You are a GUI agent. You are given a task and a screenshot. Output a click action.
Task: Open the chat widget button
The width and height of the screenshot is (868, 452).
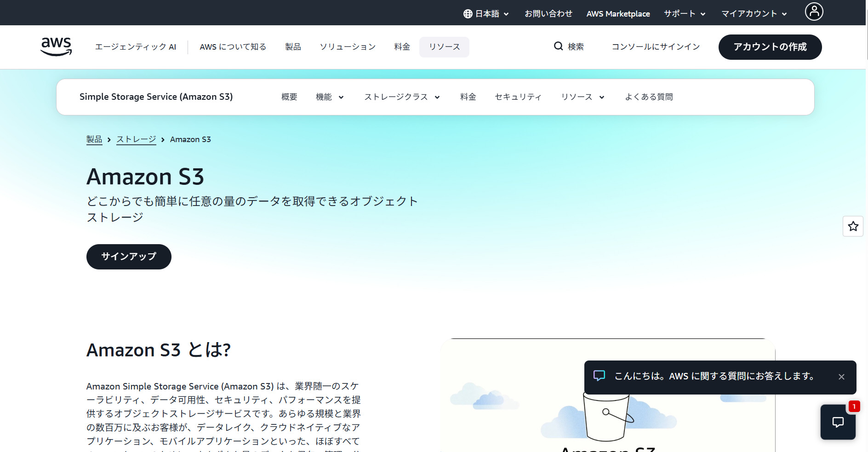coord(838,422)
